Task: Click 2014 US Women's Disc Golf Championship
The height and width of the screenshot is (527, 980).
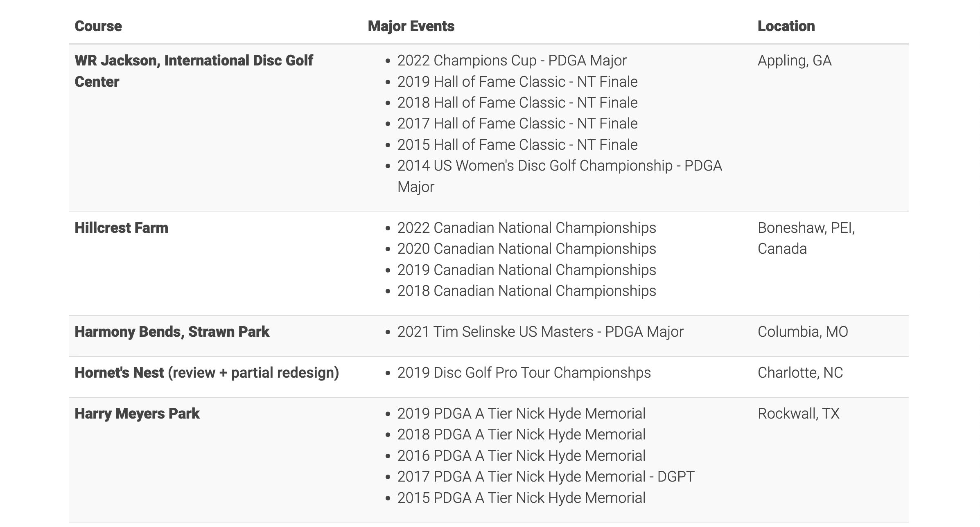Action: [x=560, y=176]
